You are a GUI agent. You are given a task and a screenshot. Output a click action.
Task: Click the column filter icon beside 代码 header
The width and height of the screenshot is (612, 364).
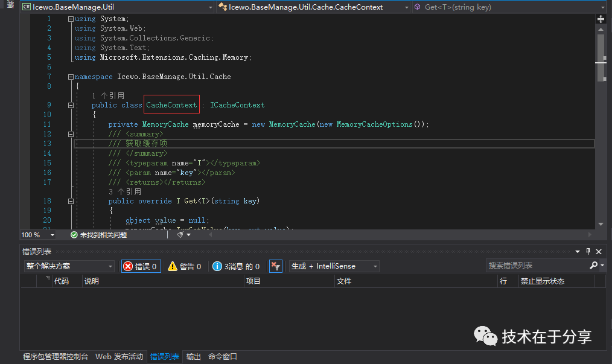point(48,278)
